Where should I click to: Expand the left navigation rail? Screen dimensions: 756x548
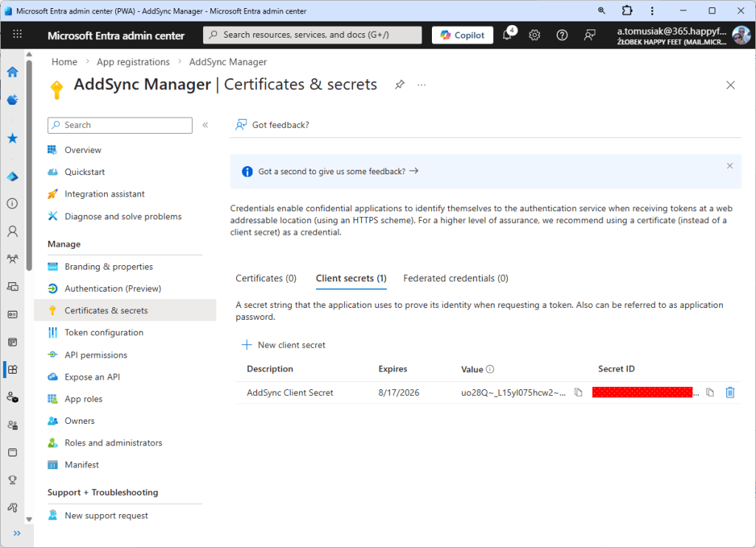[x=17, y=532]
